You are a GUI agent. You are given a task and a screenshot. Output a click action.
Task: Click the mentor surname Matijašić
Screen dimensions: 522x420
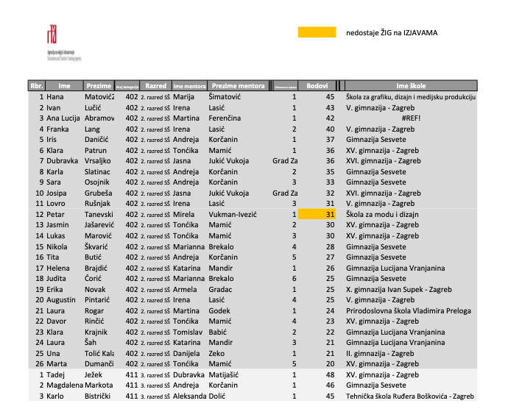point(224,375)
